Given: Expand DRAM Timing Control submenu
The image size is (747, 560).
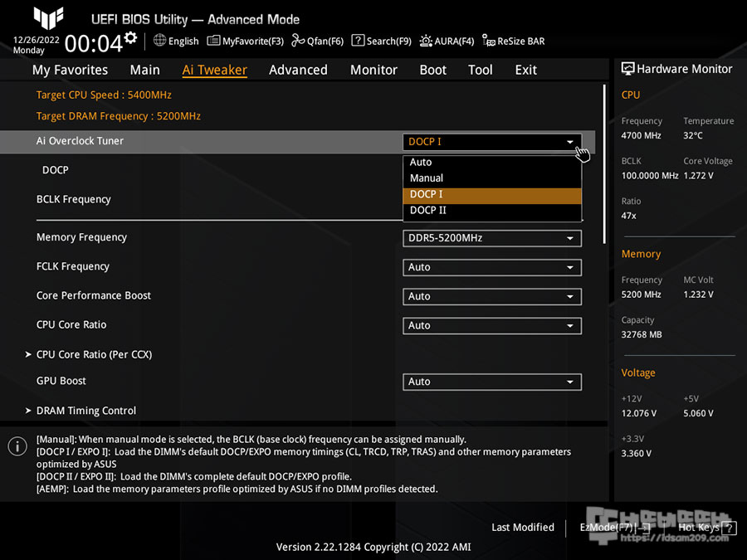Looking at the screenshot, I should (x=81, y=411).
